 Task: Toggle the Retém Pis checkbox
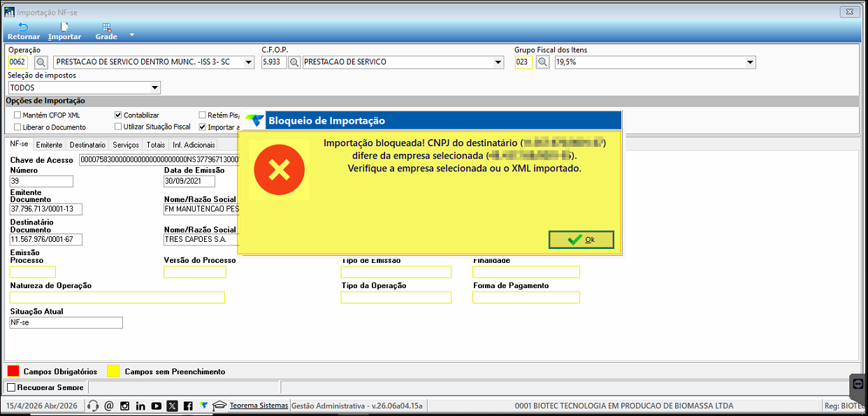[202, 115]
